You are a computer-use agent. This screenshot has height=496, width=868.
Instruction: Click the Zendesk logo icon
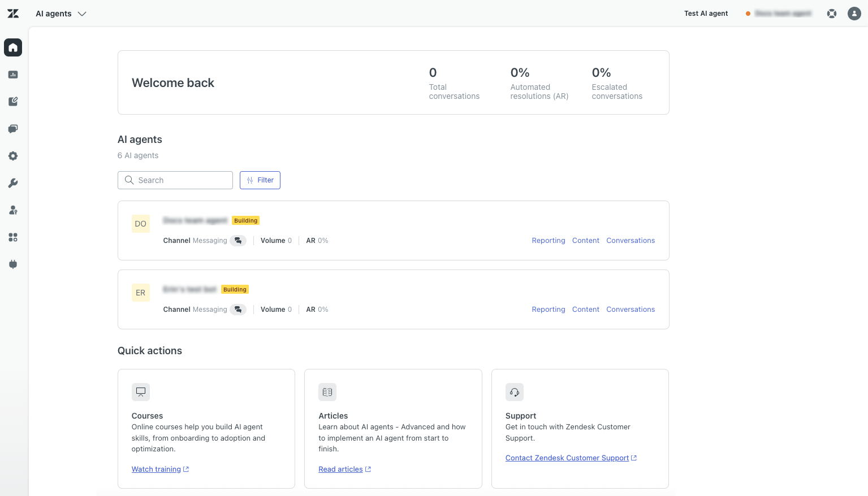click(13, 14)
